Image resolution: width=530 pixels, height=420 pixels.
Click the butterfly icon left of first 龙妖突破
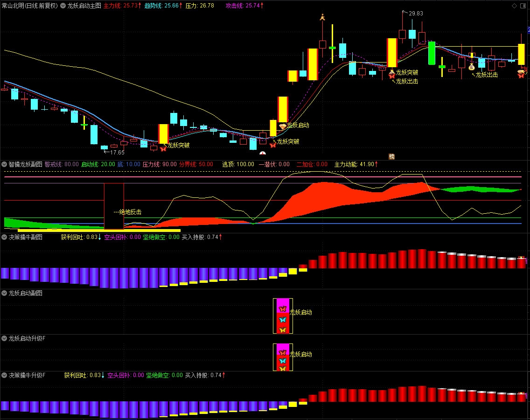(163, 148)
